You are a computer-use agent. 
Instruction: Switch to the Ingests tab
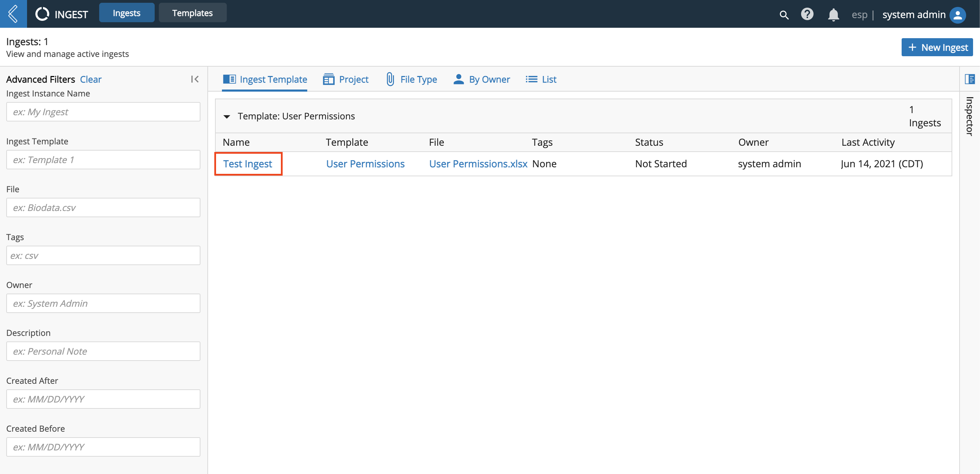pyautogui.click(x=127, y=13)
